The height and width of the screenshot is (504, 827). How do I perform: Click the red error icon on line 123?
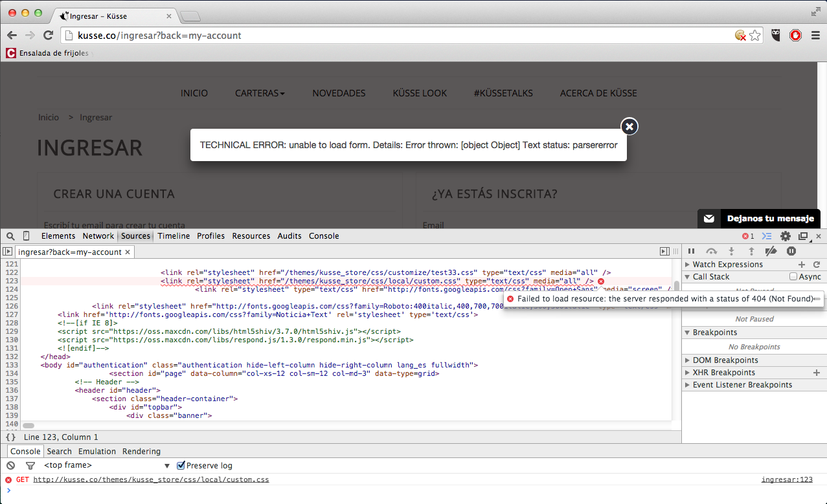coord(601,281)
